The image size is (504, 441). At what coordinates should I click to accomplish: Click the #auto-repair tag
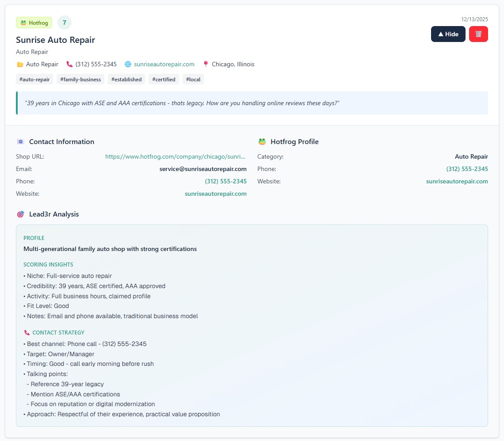[34, 80]
